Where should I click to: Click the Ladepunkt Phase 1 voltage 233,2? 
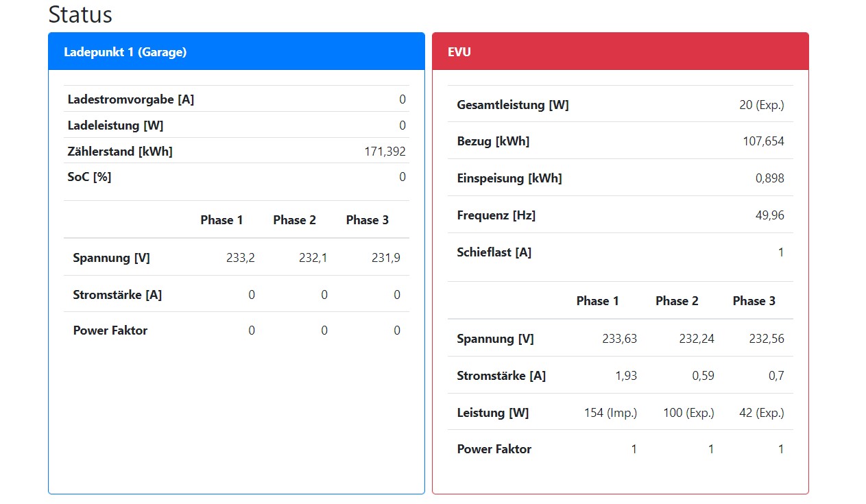[x=241, y=258]
